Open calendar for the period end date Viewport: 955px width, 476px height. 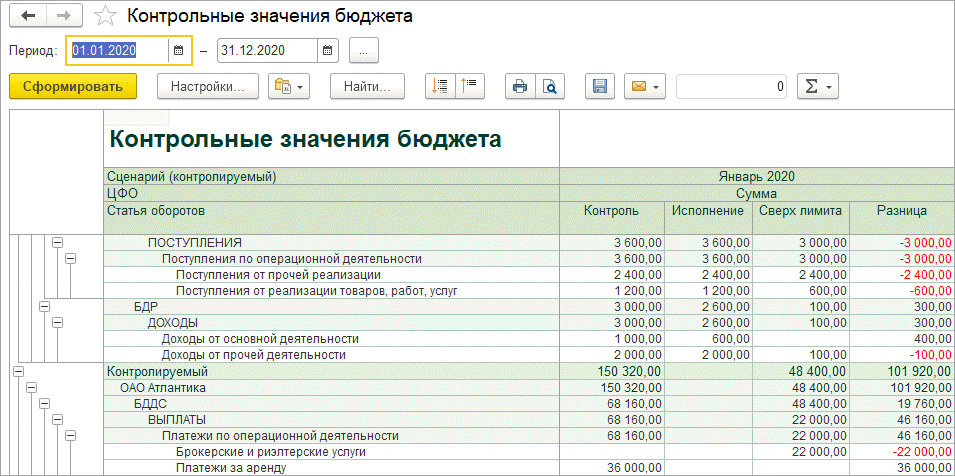coord(327,50)
